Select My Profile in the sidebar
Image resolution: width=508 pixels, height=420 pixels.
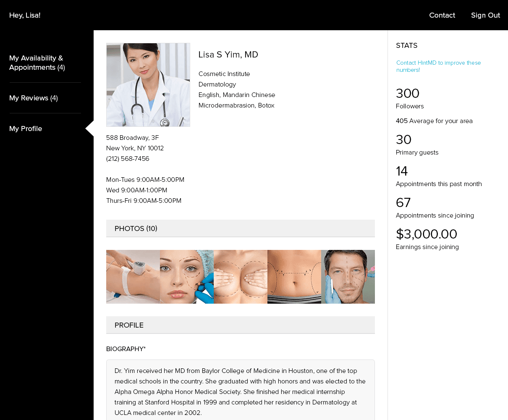pos(25,129)
